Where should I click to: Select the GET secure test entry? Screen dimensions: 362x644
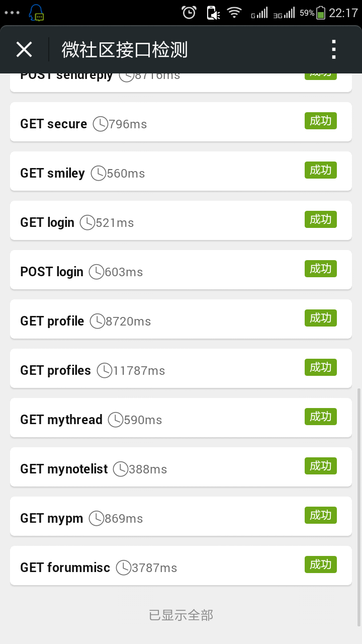181,122
